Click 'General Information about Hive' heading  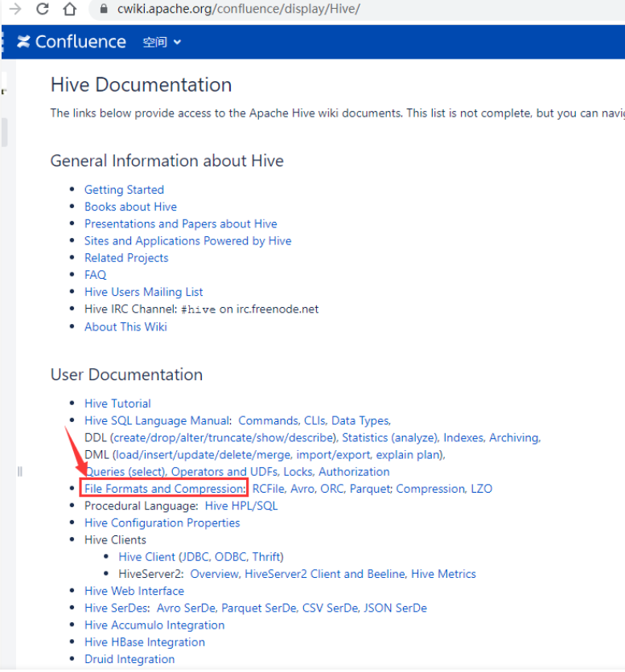167,161
